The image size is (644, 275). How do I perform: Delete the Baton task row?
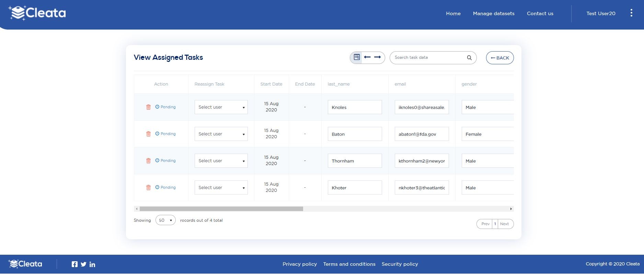click(148, 134)
